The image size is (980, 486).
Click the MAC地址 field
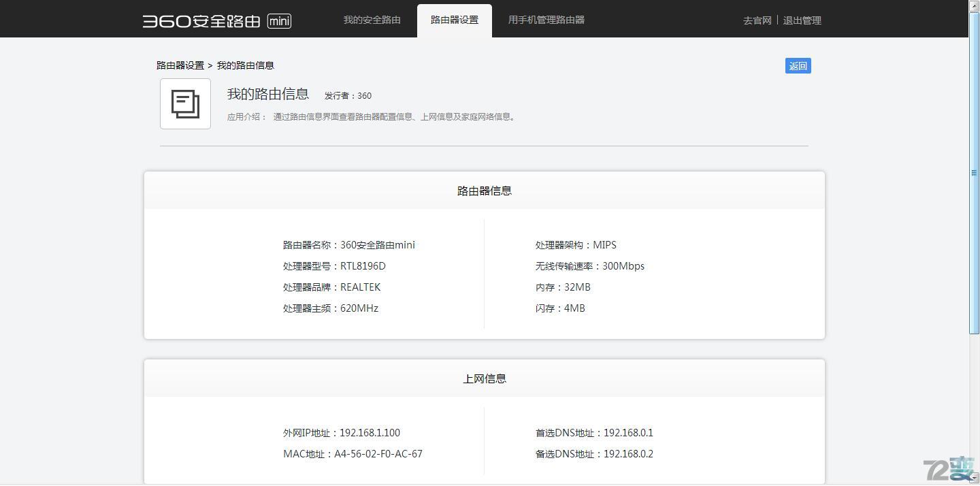pyautogui.click(x=353, y=453)
